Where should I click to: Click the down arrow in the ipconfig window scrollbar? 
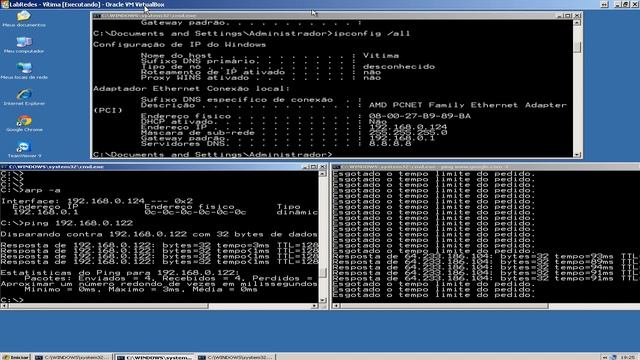577,154
